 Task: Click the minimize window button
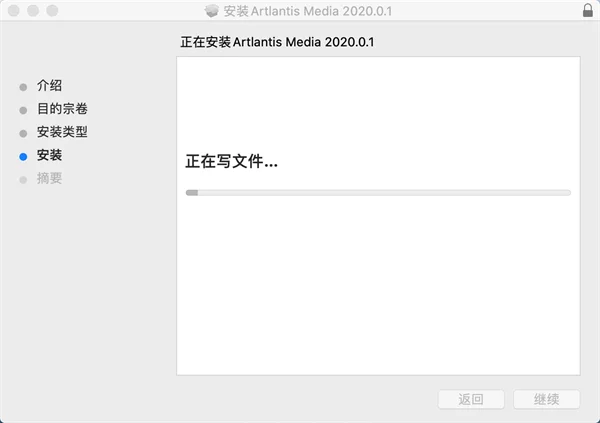point(33,10)
